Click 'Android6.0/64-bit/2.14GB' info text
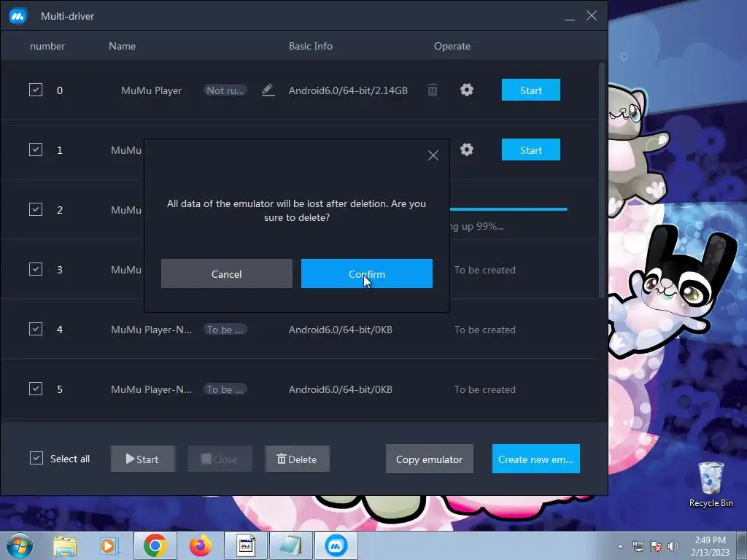Screen dimensions: 747x560 pos(348,90)
